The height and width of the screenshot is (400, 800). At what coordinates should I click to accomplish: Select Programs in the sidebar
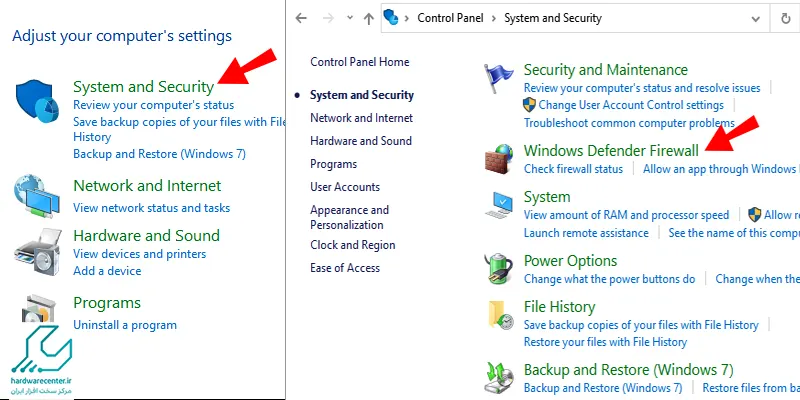[334, 164]
